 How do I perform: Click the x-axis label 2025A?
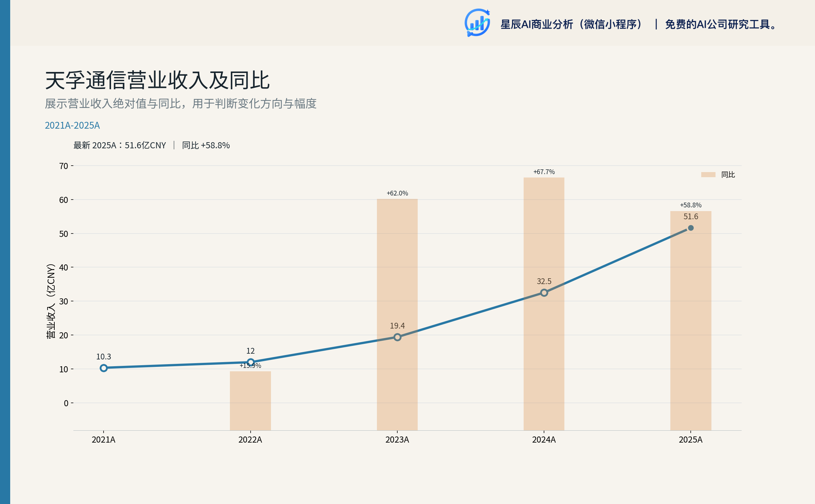click(691, 440)
